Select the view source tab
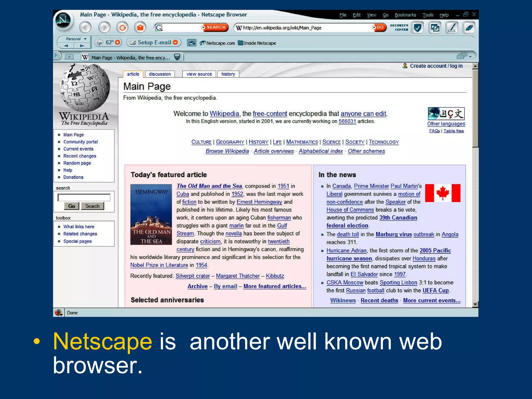 tap(199, 74)
